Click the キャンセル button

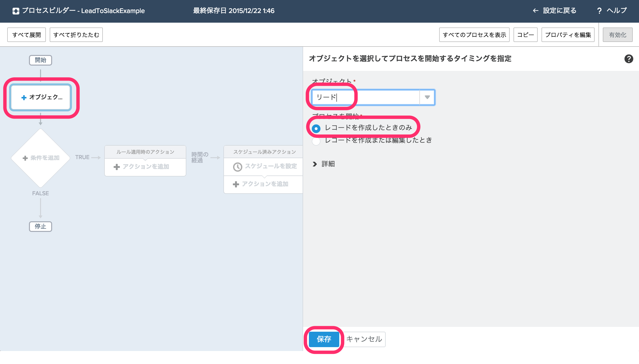coord(364,339)
